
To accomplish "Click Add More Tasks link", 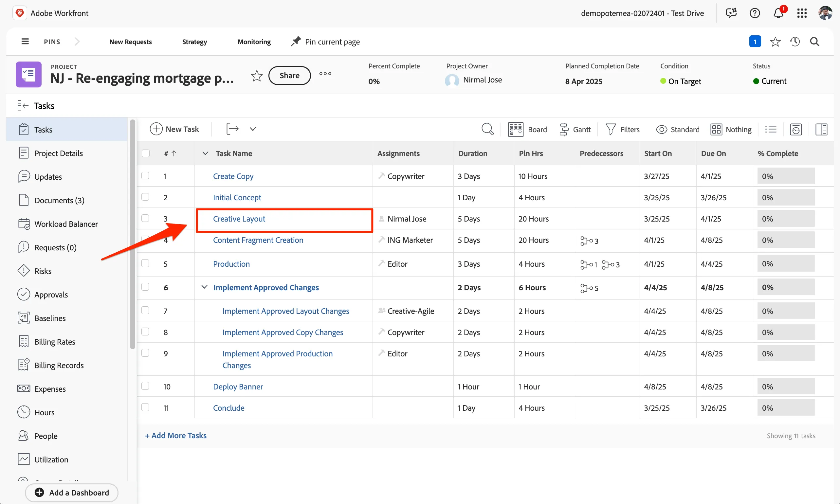I will point(176,435).
